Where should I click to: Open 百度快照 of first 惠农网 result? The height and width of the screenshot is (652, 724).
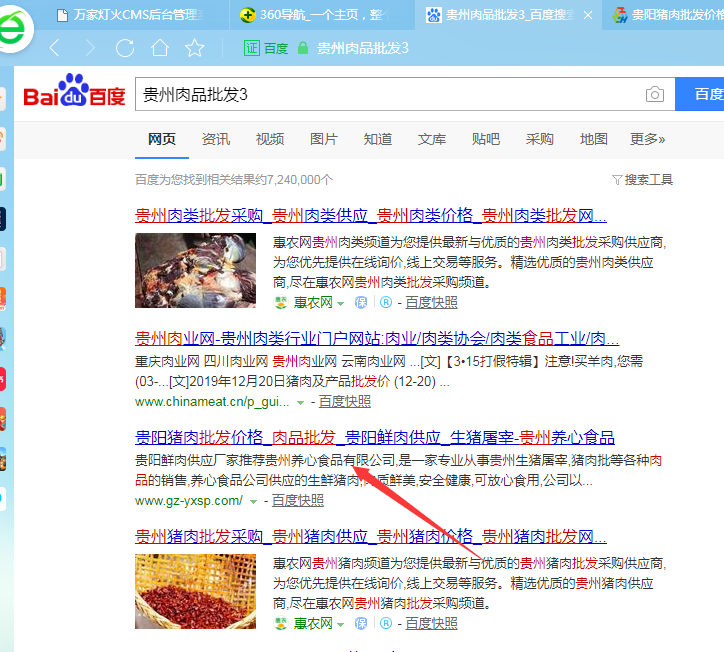point(431,302)
